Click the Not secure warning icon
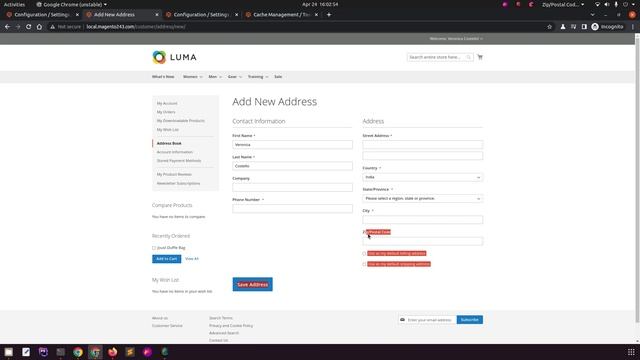640x360 pixels. pos(52,27)
